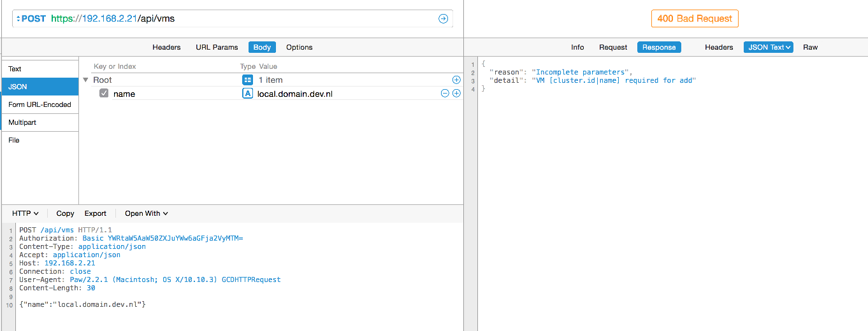868x331 pixels.
Task: Click the send request arrow icon
Action: click(443, 19)
